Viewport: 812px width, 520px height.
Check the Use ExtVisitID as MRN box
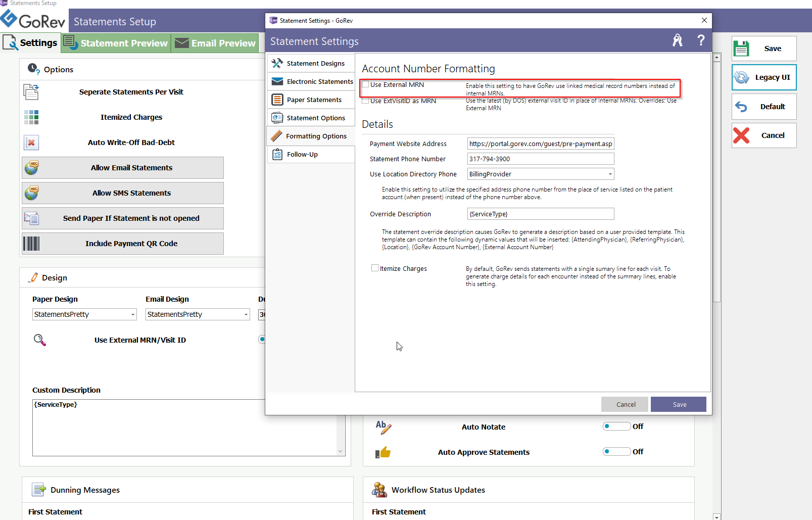click(x=365, y=101)
